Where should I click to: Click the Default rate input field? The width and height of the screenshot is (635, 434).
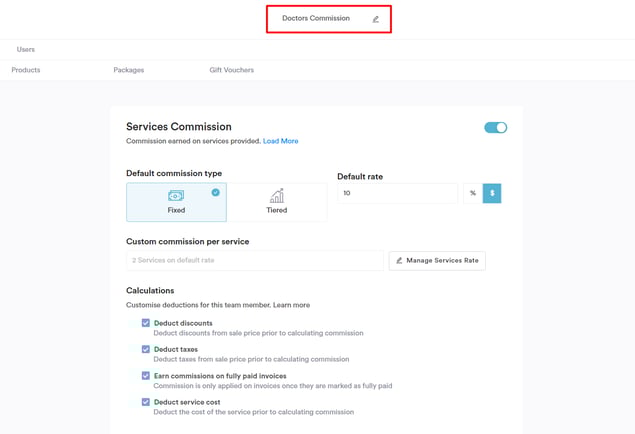(397, 193)
